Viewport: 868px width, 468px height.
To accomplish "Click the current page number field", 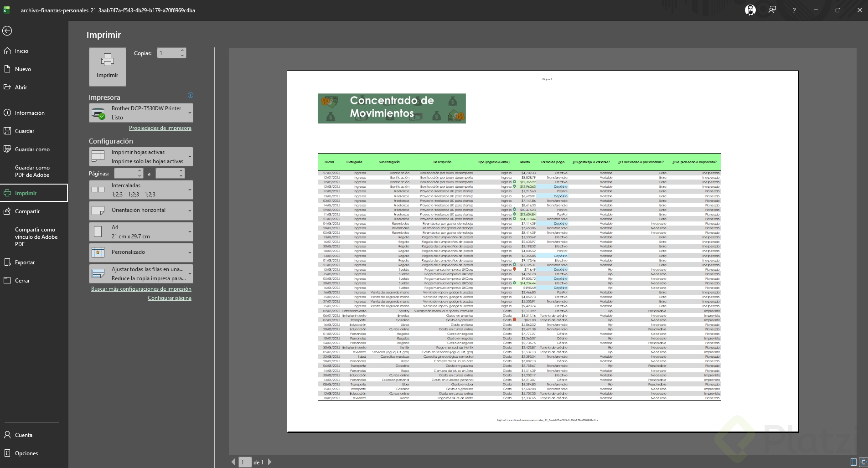I will pyautogui.click(x=245, y=462).
